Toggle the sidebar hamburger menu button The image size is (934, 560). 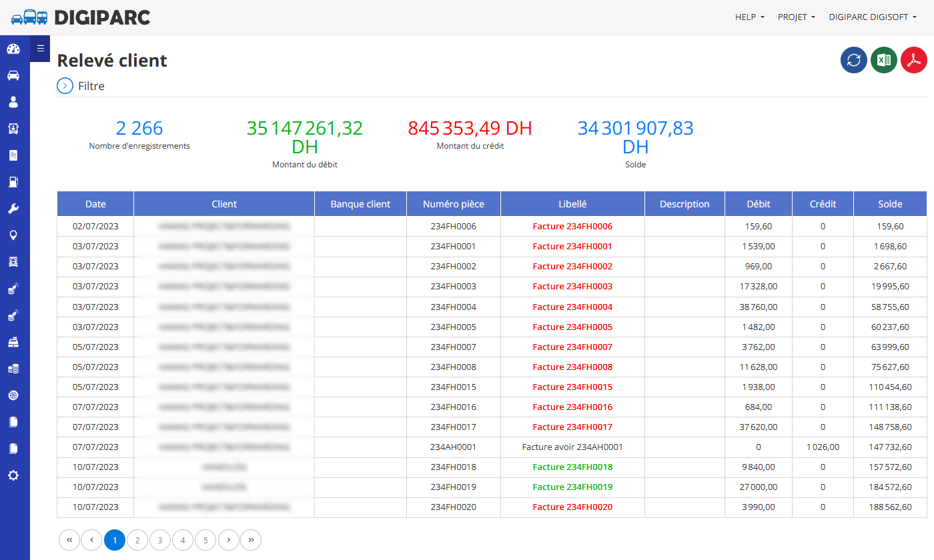(x=40, y=48)
